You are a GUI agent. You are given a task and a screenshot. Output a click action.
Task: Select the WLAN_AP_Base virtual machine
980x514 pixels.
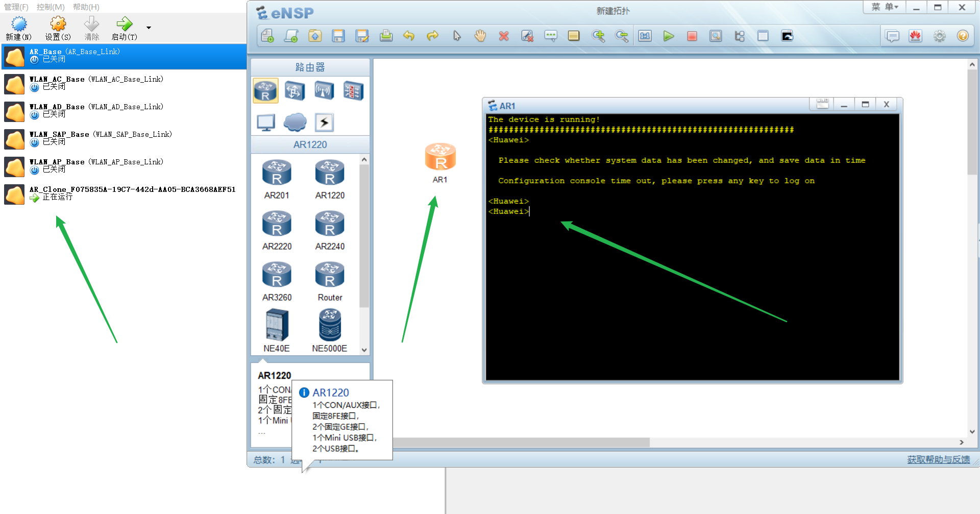pyautogui.click(x=124, y=166)
